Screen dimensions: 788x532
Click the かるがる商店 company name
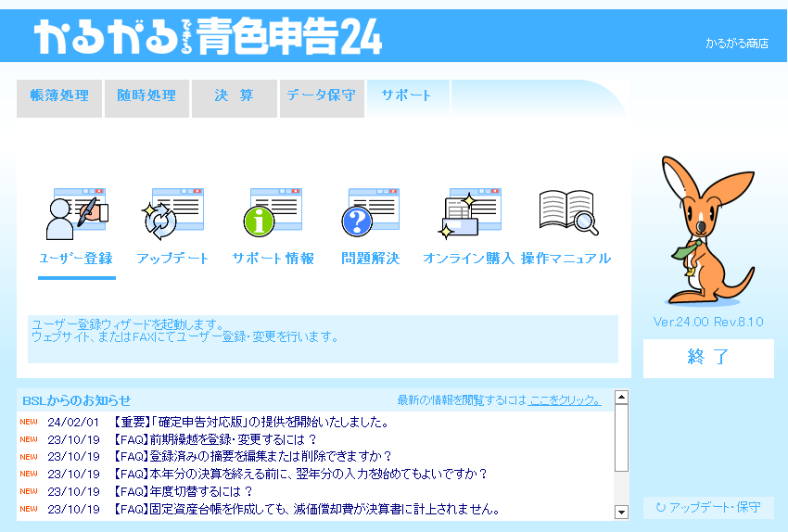click(x=737, y=44)
